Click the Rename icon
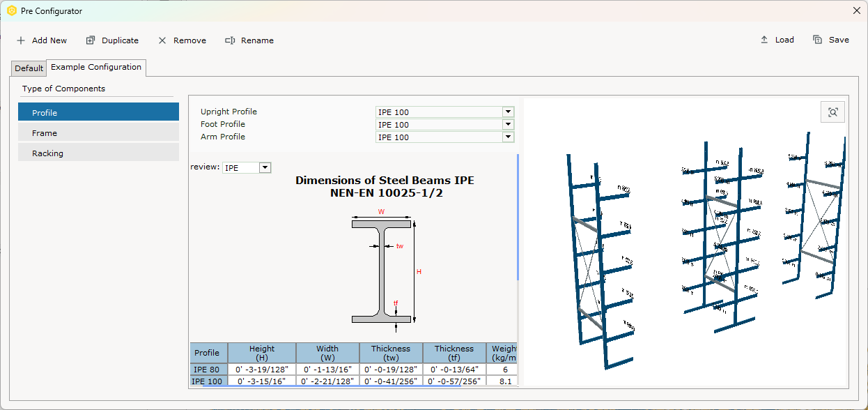This screenshot has width=868, height=410. coord(230,40)
